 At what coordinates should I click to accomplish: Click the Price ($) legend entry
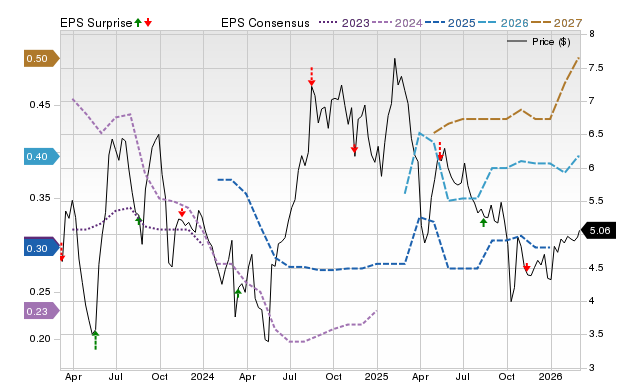pos(539,42)
